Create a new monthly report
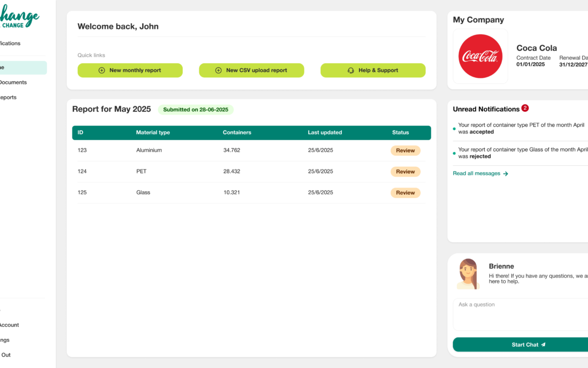 pos(130,70)
